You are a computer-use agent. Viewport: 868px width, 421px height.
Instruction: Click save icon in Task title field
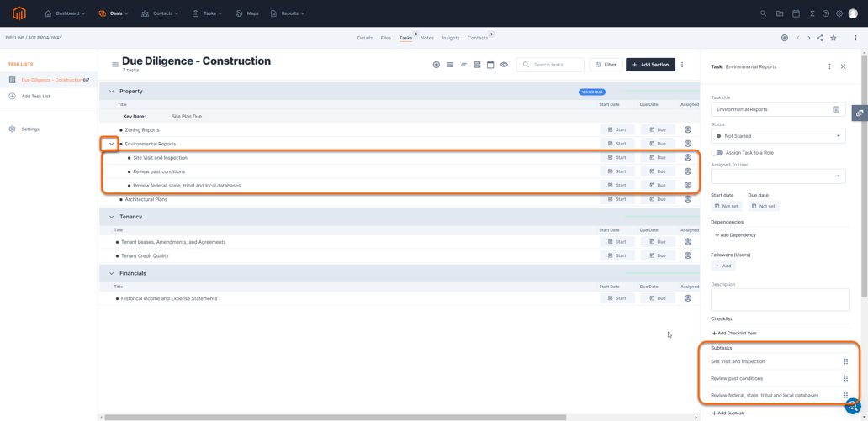(836, 109)
